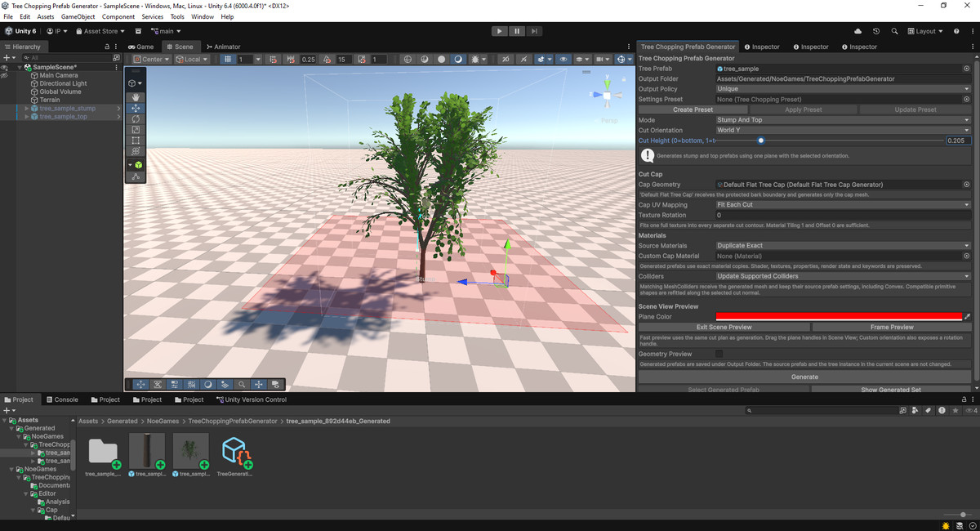
Task: Open Mode dropdown Stump And Top
Action: [843, 120]
